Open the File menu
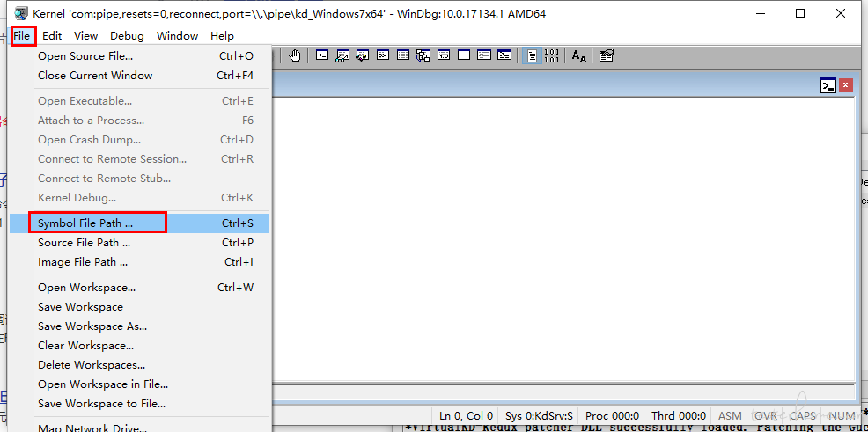 [x=22, y=36]
